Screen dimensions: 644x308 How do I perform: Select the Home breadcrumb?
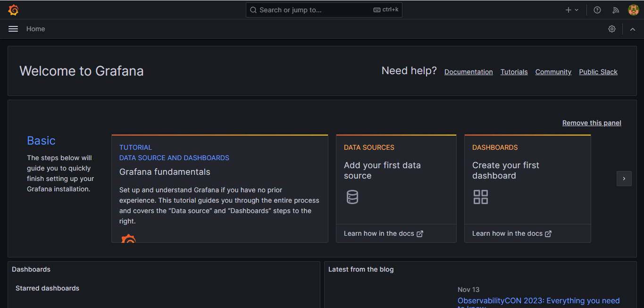(x=35, y=29)
